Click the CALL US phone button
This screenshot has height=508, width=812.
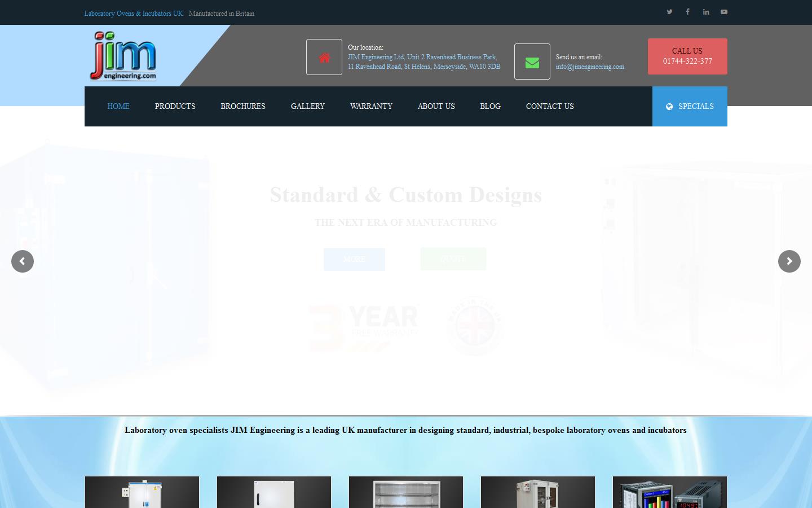click(687, 56)
